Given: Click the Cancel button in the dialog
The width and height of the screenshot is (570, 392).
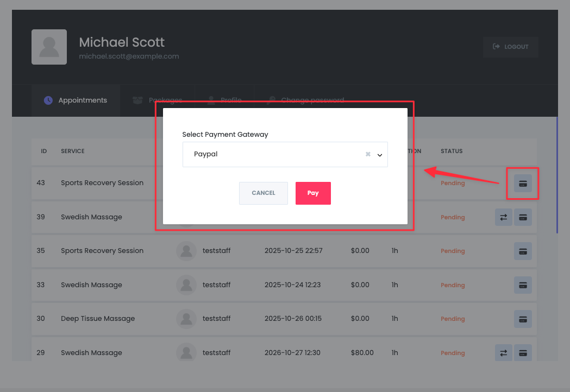Looking at the screenshot, I should tap(264, 193).
